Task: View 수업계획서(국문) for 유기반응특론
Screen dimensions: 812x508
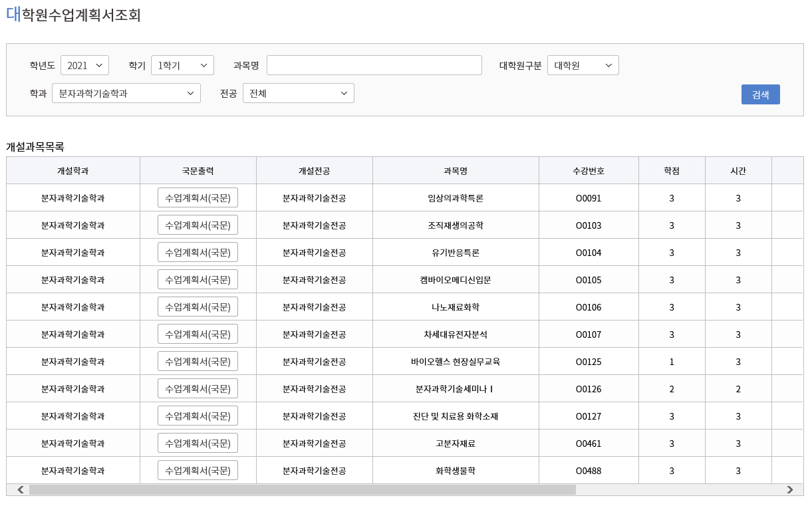Action: 198,253
